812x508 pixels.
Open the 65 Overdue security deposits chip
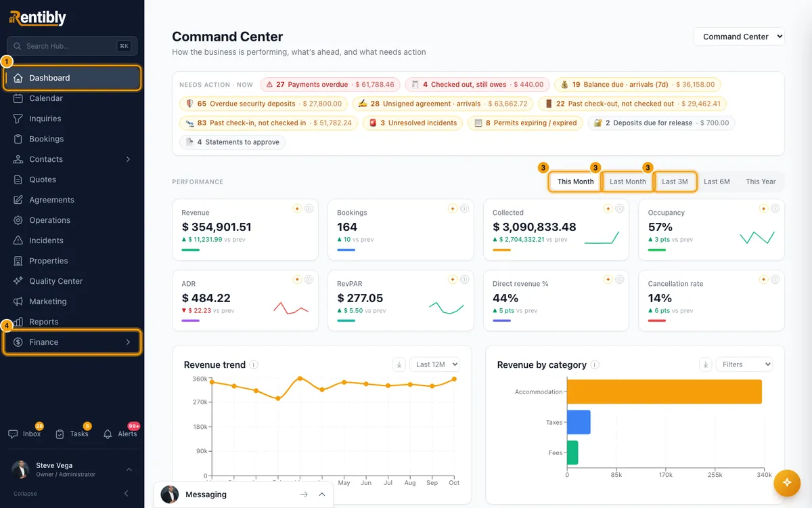[264, 104]
